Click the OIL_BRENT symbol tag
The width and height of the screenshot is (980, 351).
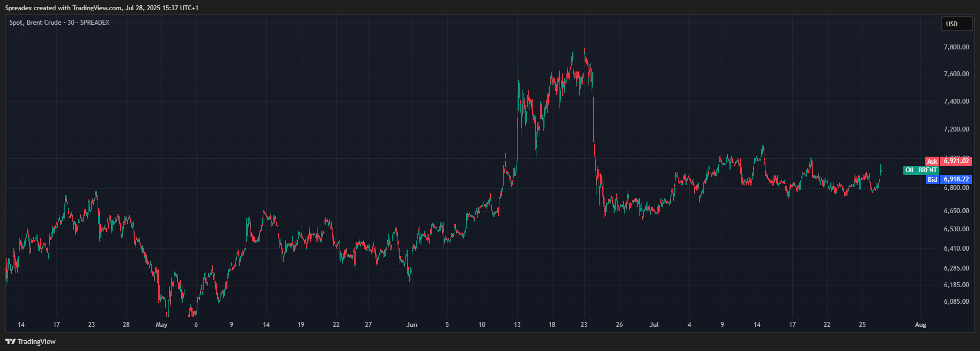921,170
